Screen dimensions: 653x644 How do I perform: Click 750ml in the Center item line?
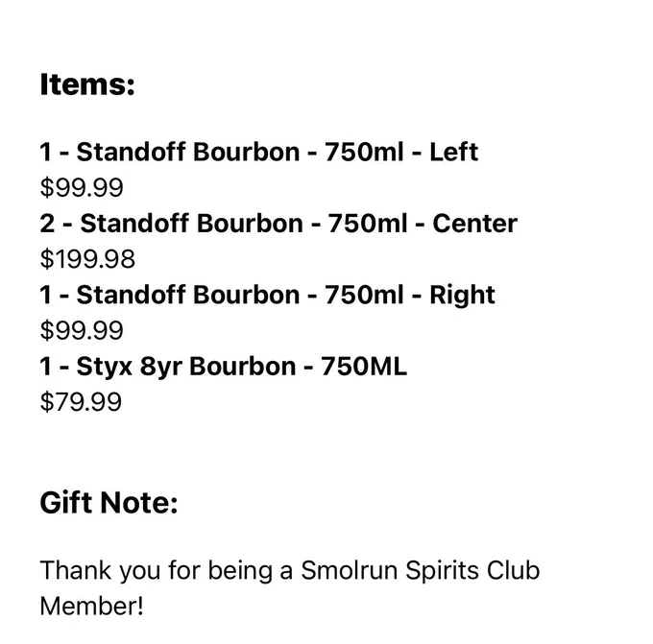(367, 223)
